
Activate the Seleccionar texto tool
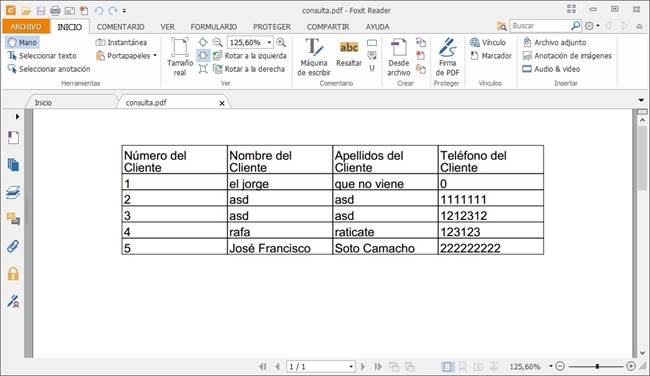point(42,56)
